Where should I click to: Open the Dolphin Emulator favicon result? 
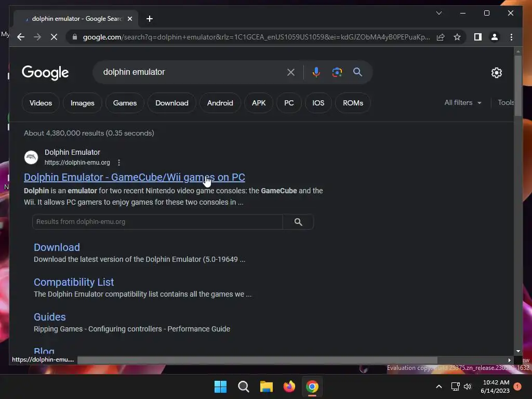coord(31,157)
